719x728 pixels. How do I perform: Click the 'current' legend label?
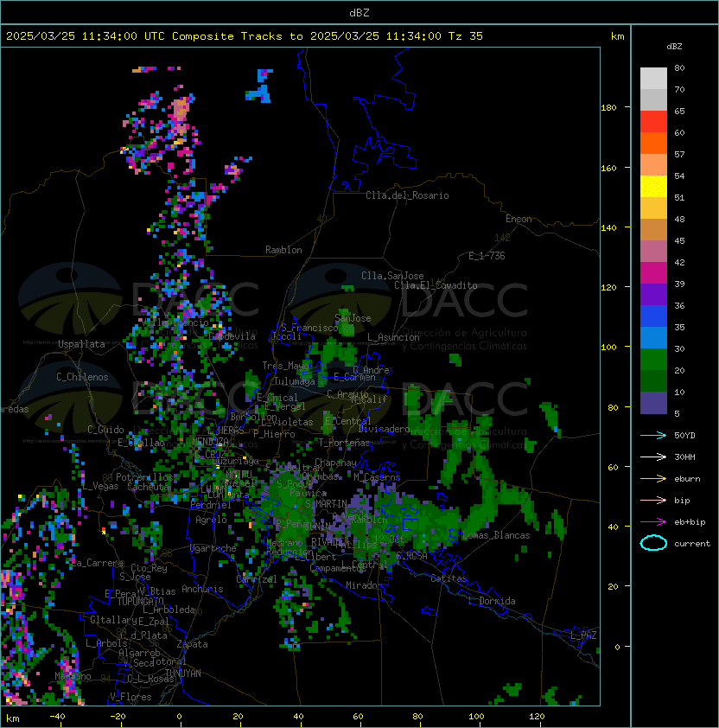click(692, 544)
